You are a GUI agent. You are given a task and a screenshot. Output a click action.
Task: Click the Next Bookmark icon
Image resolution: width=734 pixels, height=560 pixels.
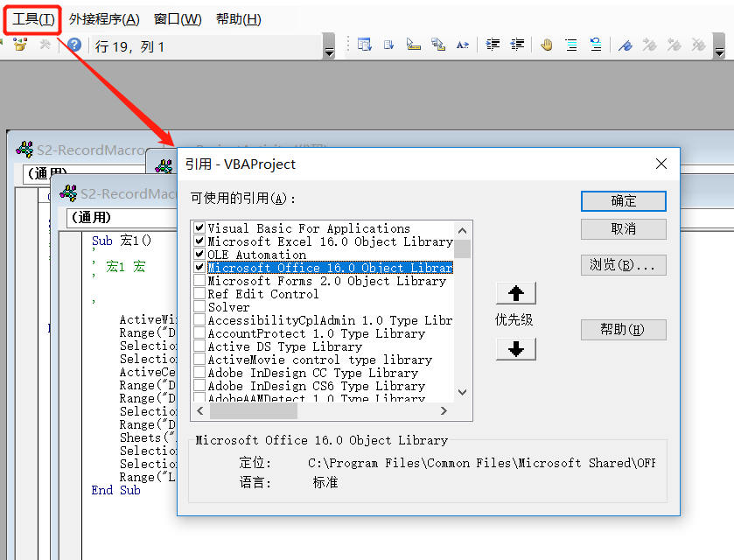tap(649, 45)
